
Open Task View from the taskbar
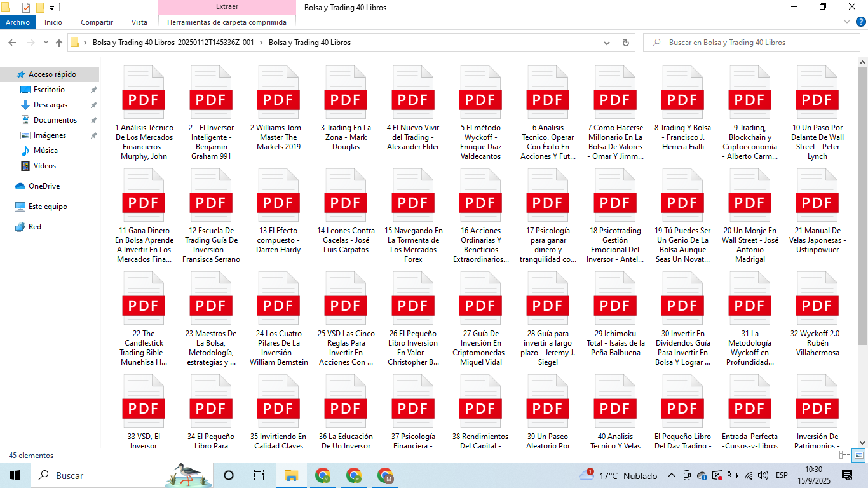coord(259,475)
